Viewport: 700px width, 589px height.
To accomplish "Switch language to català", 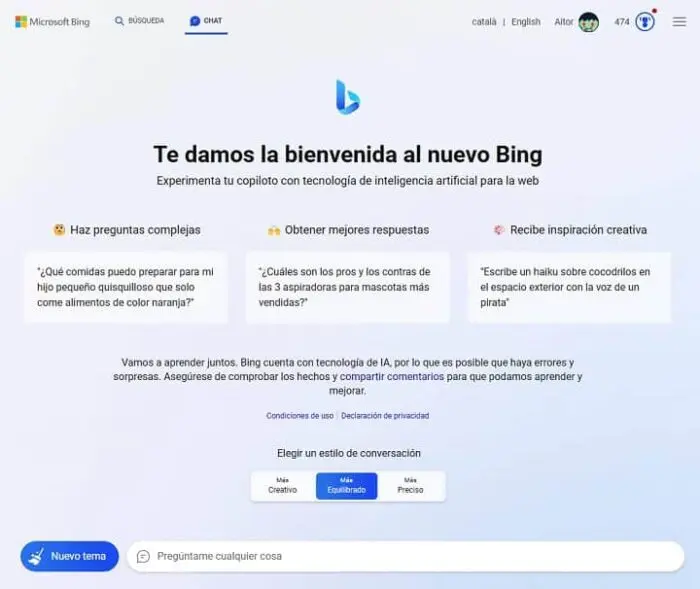I will pyautogui.click(x=484, y=22).
